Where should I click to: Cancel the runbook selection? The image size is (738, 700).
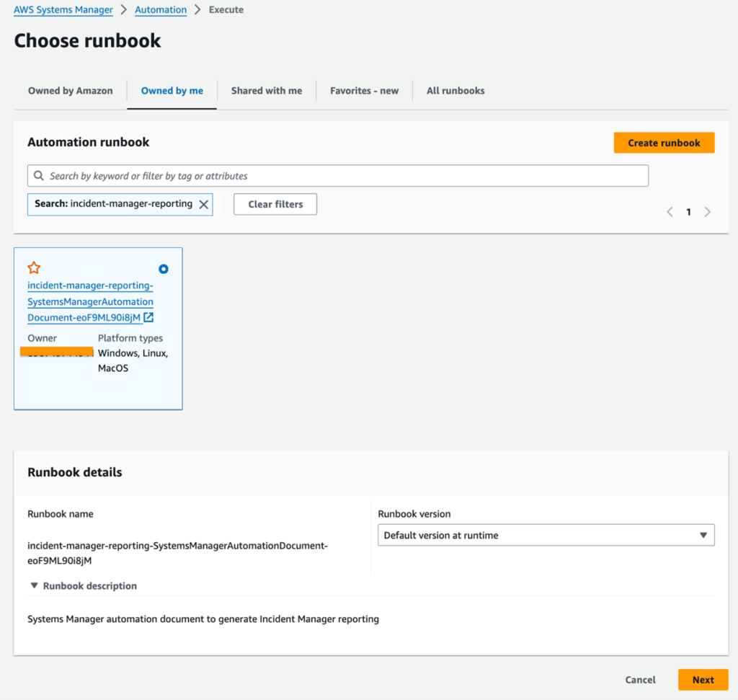(639, 679)
